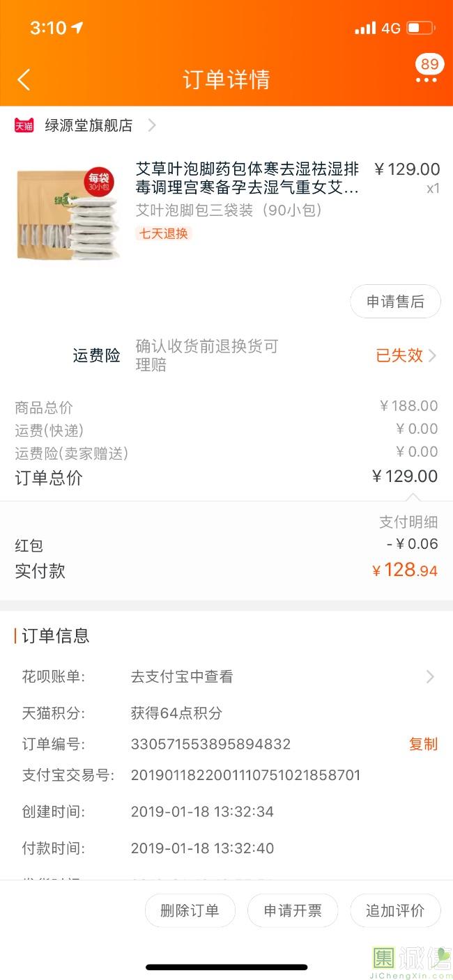Tap the back arrow icon
Image resolution: width=453 pixels, height=980 pixels.
click(24, 80)
